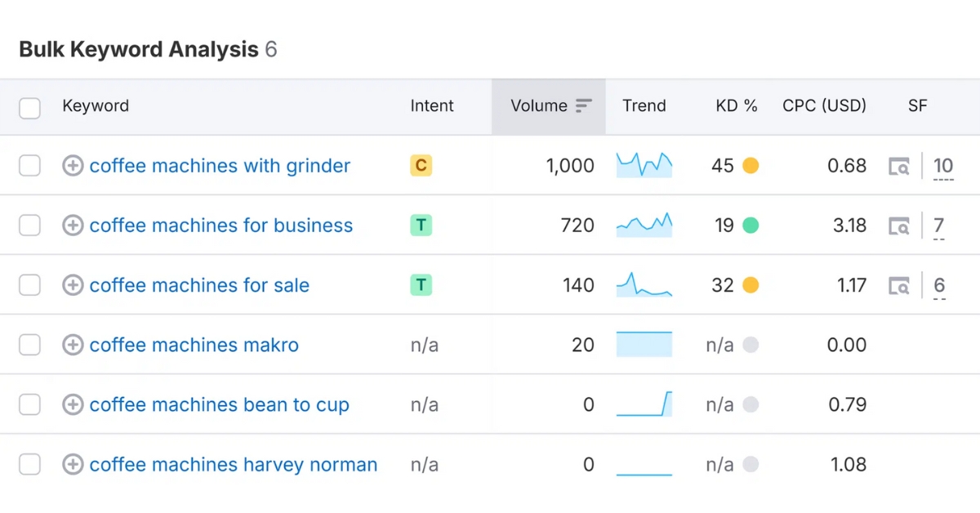Click Transactional intent badge for 'for sale' row
This screenshot has height=513, width=980.
[421, 285]
